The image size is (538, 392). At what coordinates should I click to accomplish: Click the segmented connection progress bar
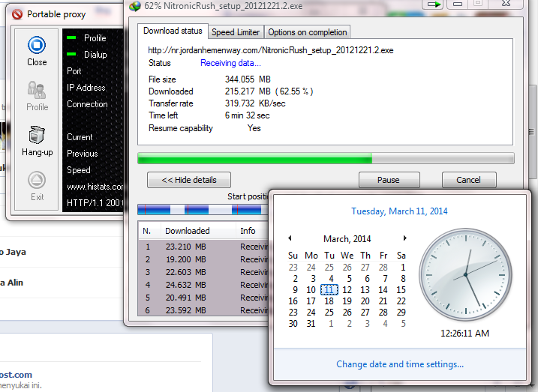[203, 209]
